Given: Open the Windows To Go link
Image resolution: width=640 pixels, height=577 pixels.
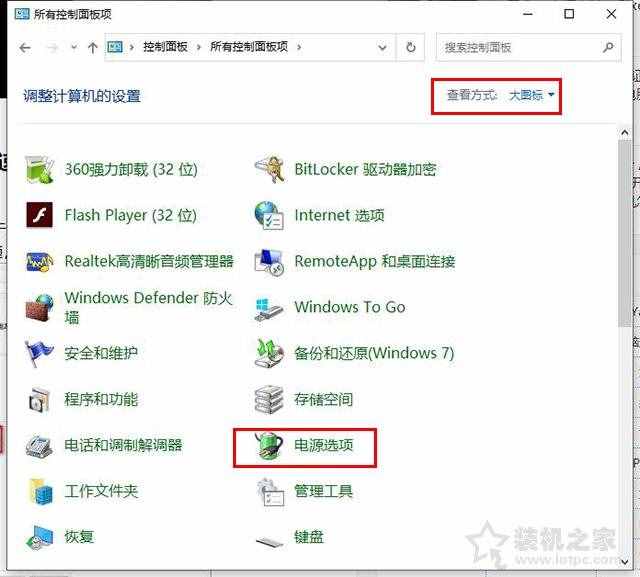Looking at the screenshot, I should coord(349,307).
